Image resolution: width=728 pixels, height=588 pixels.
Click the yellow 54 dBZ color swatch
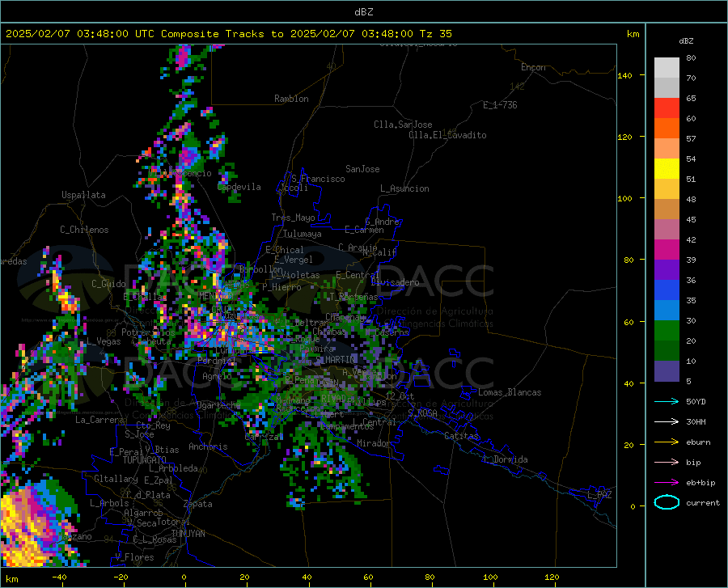(x=667, y=169)
